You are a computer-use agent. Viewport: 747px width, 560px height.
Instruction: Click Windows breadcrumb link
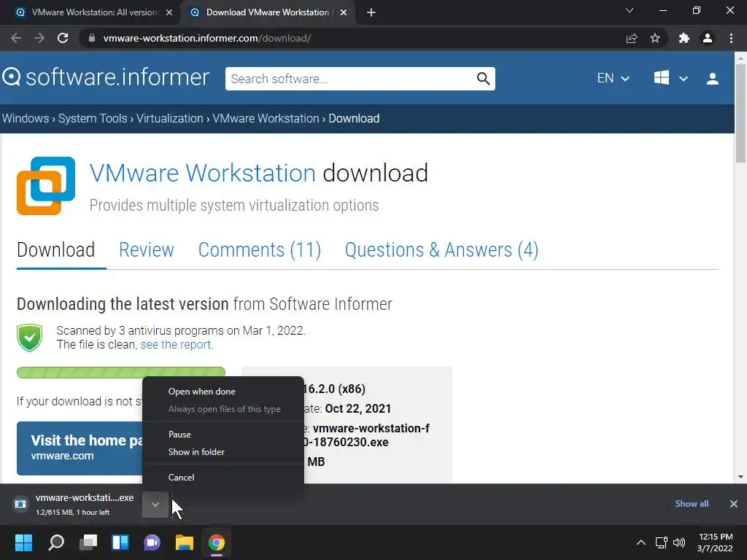(26, 119)
